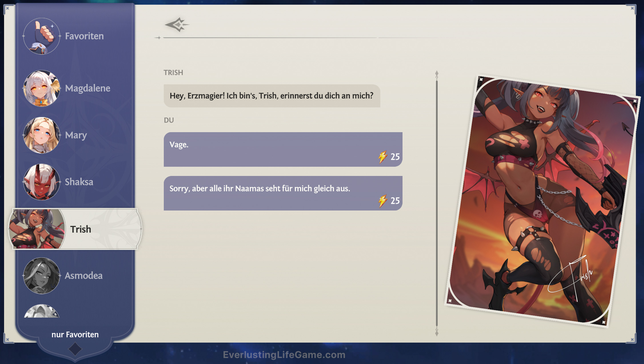Open Mary's avatar portrait
This screenshot has height=364, width=644.
[41, 135]
